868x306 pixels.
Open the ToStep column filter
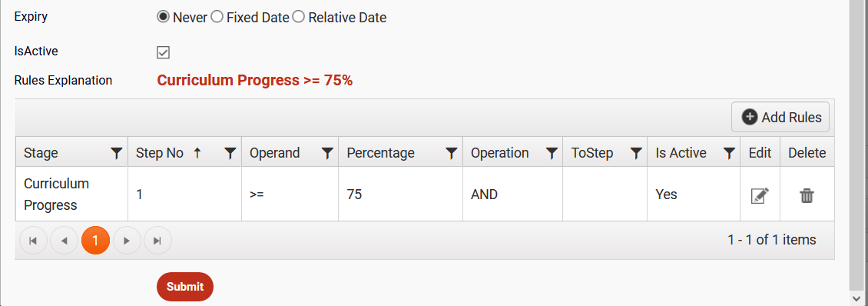click(636, 154)
